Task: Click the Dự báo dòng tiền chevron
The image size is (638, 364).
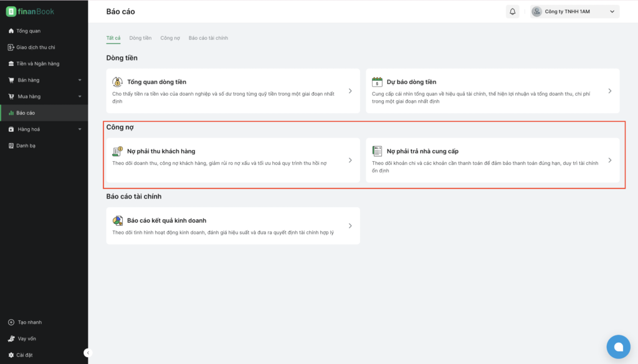Action: point(609,91)
